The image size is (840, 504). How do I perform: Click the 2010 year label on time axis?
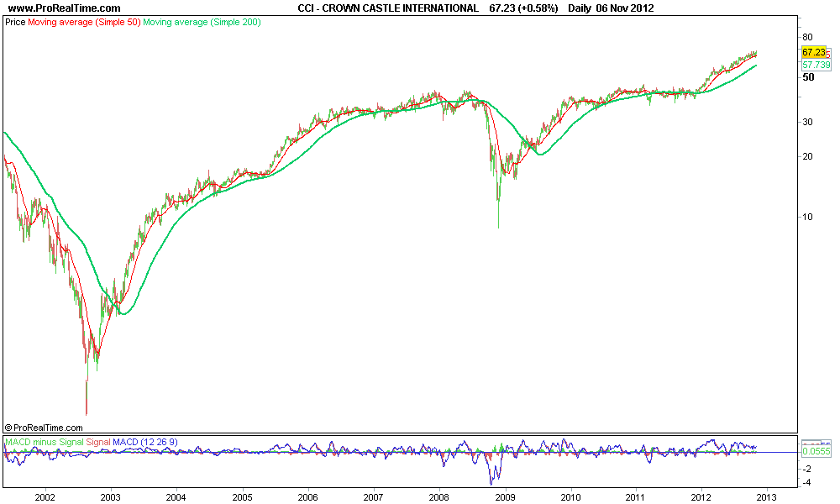click(571, 497)
